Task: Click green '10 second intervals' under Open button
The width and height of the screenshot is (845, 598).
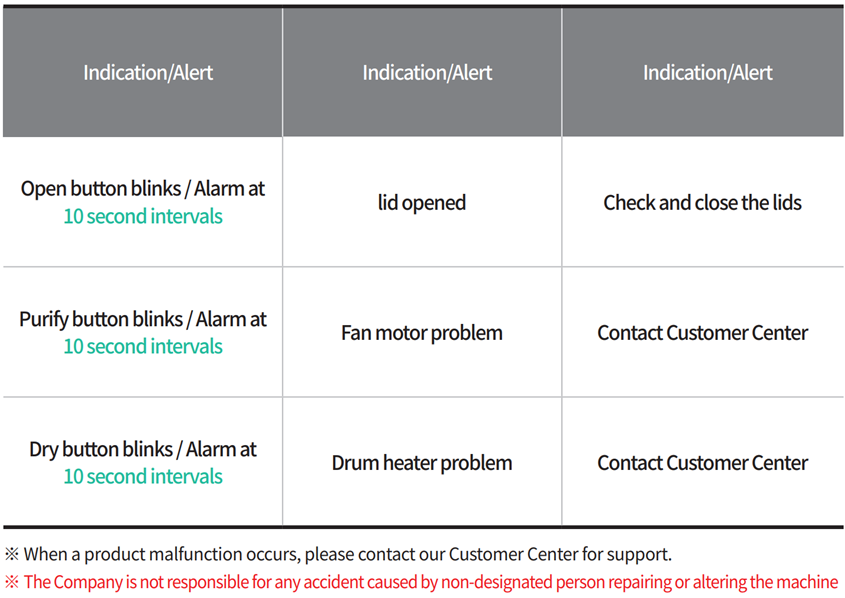Action: [143, 216]
